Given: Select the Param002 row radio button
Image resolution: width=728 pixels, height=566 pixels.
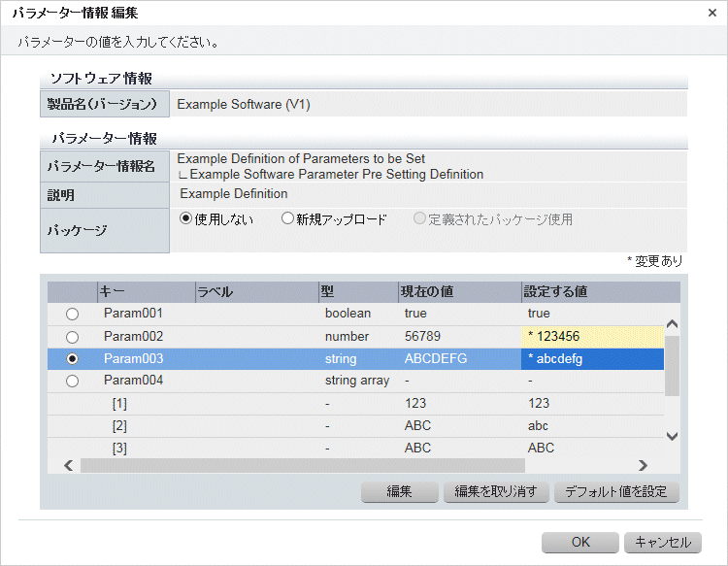Looking at the screenshot, I should click(x=73, y=336).
